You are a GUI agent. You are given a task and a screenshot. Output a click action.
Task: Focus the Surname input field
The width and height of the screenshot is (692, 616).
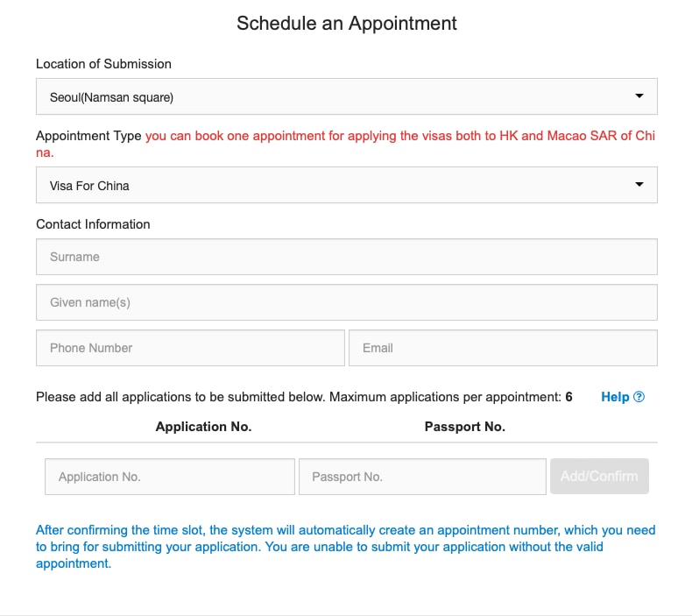(346, 257)
